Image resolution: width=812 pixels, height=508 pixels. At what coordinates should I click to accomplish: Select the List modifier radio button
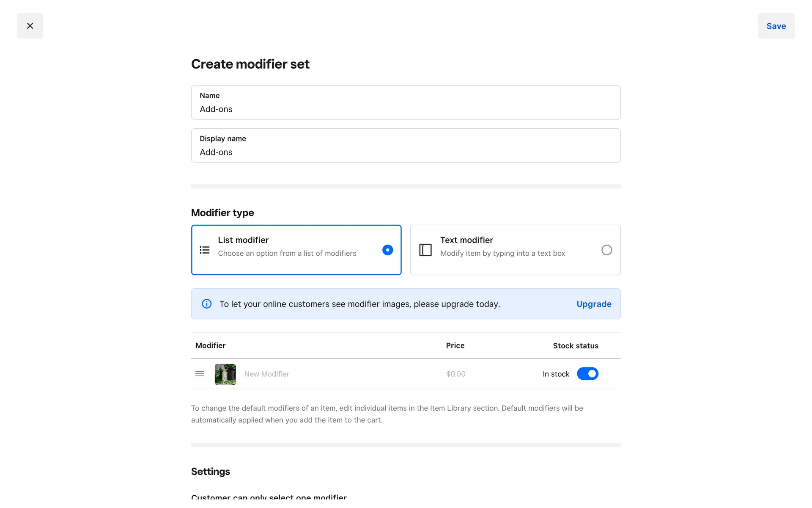(x=387, y=250)
